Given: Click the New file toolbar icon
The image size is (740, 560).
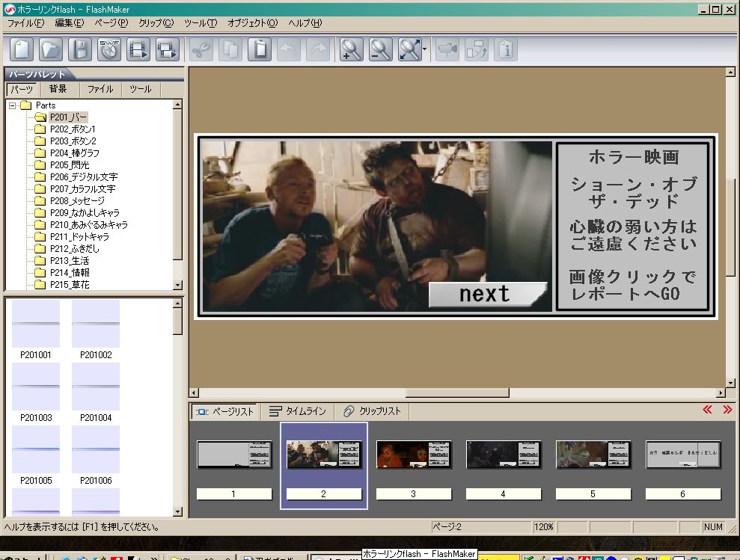Looking at the screenshot, I should coord(22,49).
